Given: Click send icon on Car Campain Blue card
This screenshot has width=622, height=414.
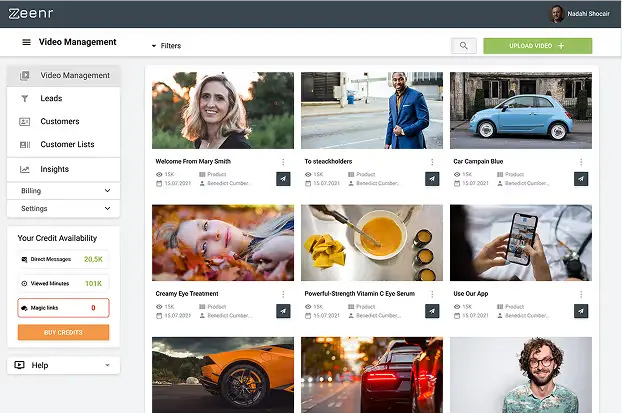Looking at the screenshot, I should coord(581,179).
